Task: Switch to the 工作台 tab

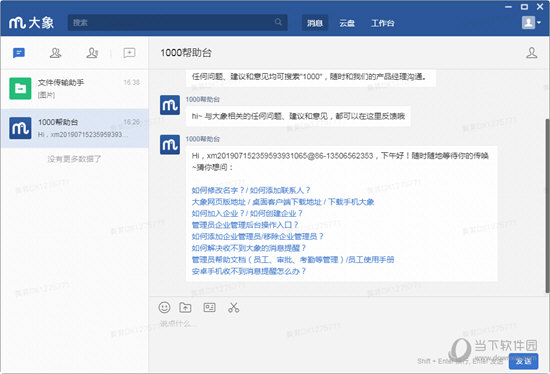Action: pos(383,23)
